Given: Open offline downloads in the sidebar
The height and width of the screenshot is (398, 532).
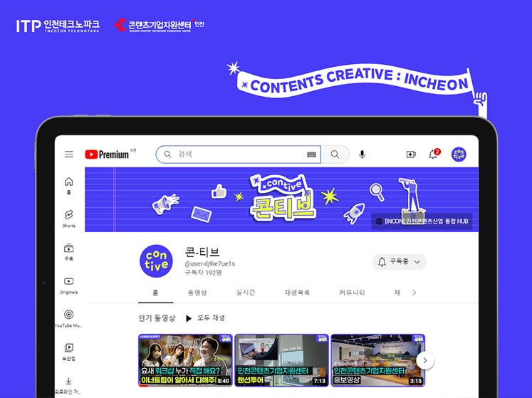Looking at the screenshot, I should (69, 385).
